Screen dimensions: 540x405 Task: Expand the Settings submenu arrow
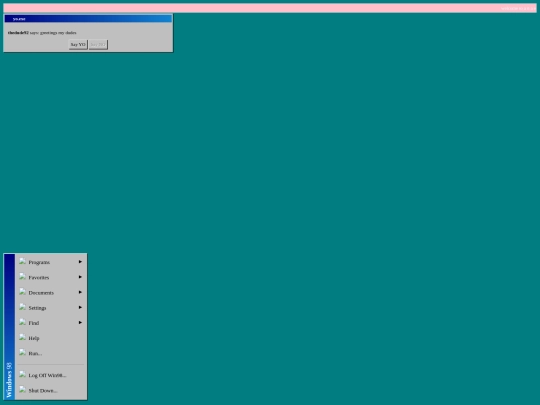click(x=80, y=307)
